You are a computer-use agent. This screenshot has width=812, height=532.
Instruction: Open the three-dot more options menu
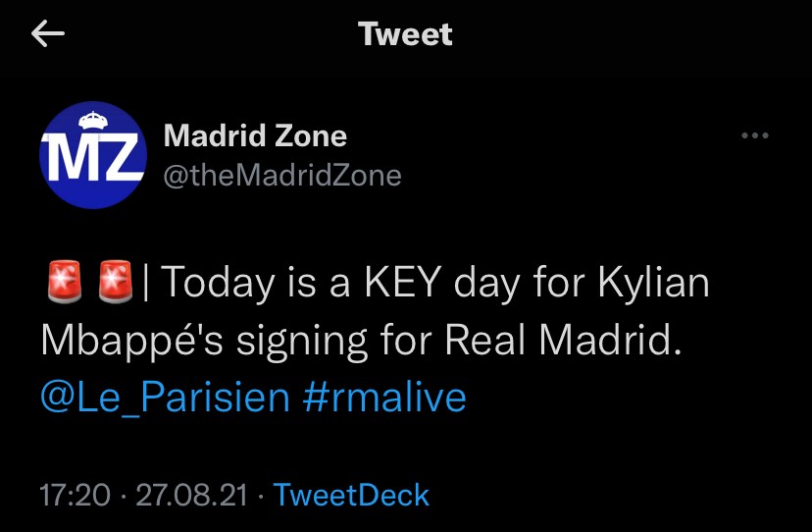tap(754, 136)
